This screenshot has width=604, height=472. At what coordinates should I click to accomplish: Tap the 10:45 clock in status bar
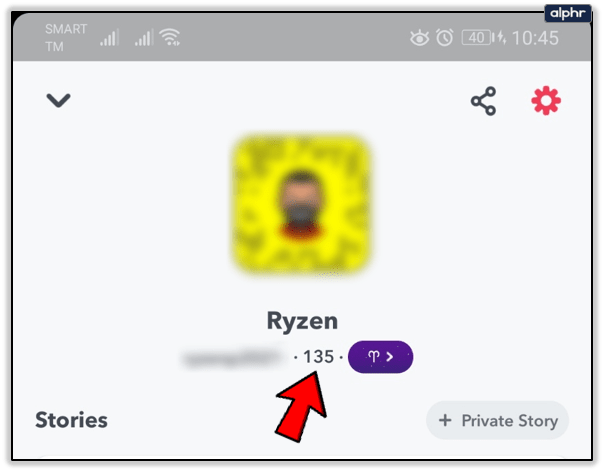pyautogui.click(x=535, y=38)
